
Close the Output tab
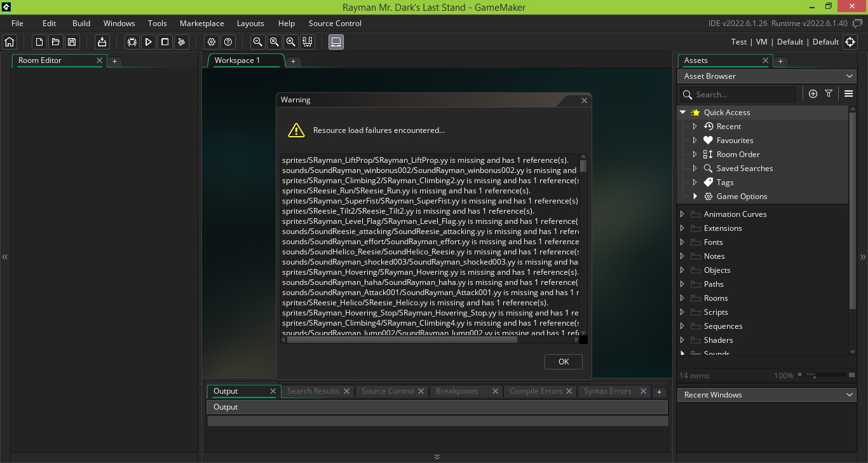tap(273, 391)
